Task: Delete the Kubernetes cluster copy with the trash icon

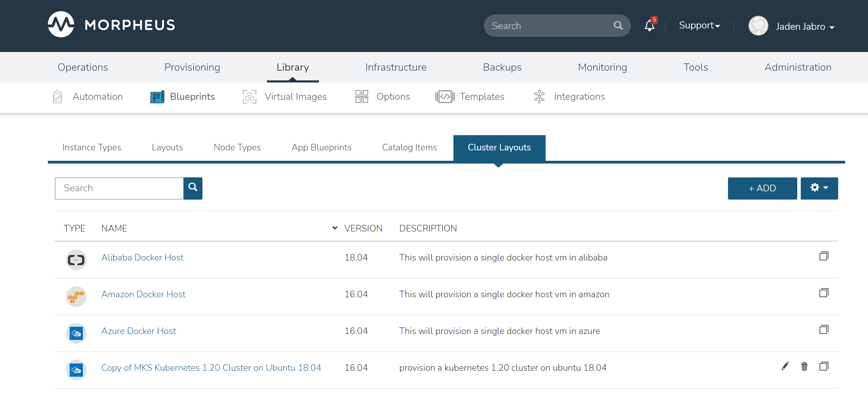Action: 804,366
